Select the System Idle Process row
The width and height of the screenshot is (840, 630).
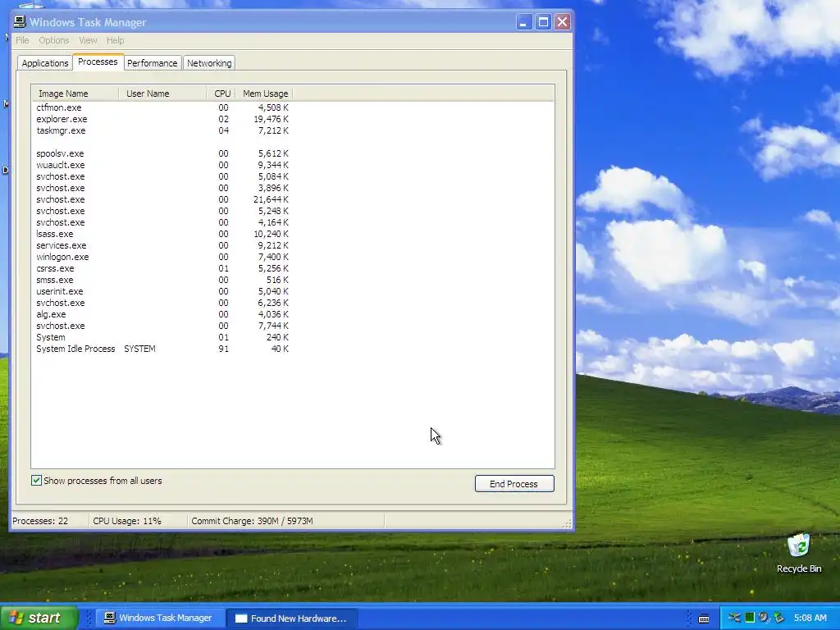point(162,349)
